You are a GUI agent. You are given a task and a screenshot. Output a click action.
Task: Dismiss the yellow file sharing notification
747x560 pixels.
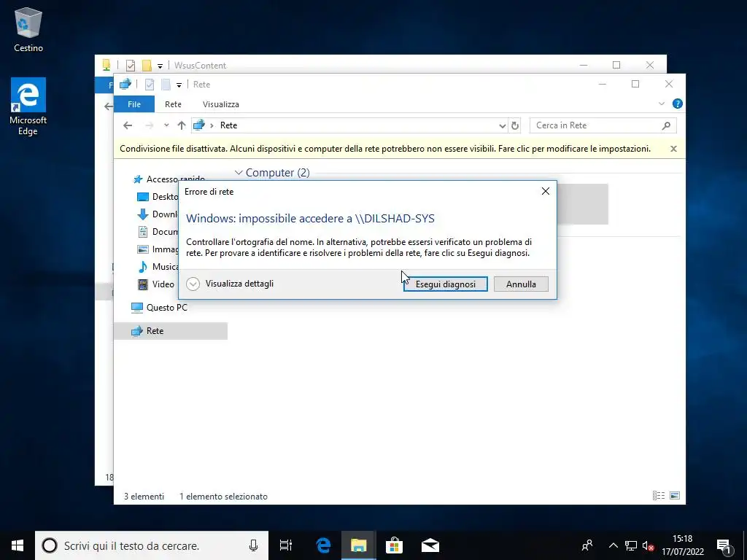(673, 149)
